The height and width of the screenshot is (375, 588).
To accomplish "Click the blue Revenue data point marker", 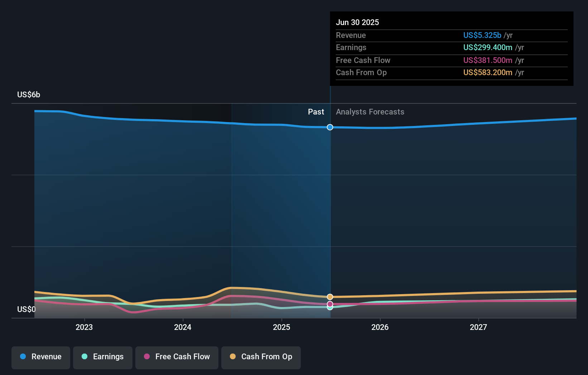I will click(x=330, y=127).
